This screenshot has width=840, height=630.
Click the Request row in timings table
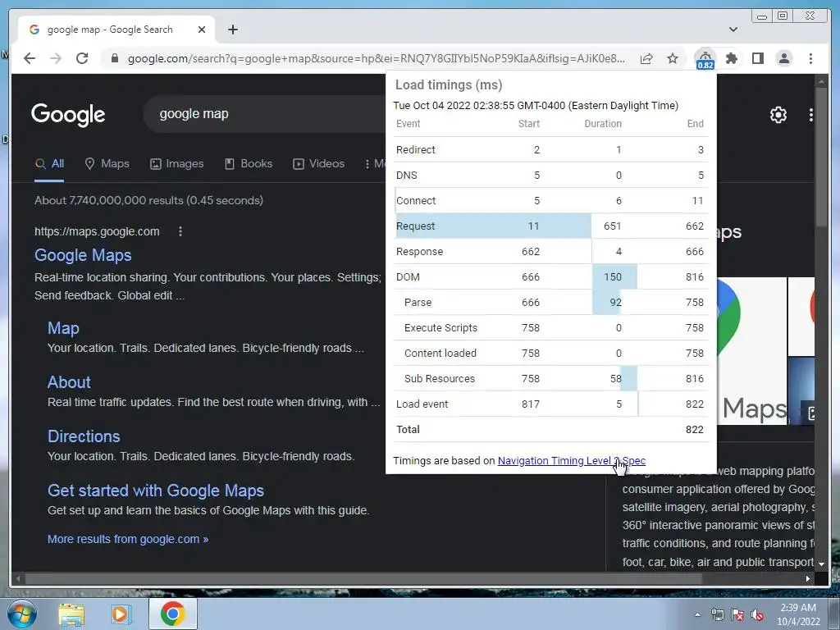click(552, 226)
